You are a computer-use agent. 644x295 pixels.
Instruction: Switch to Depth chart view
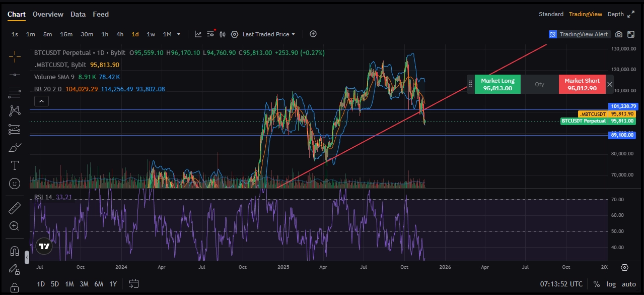click(x=615, y=14)
